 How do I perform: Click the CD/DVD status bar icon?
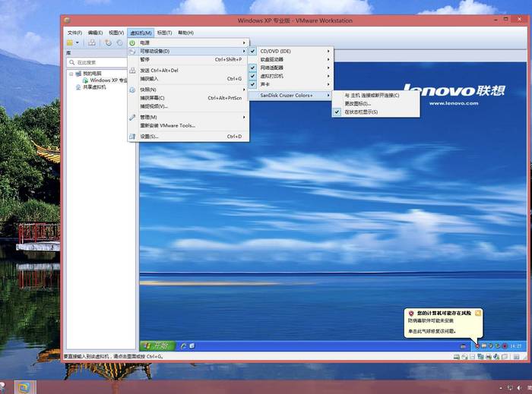[465, 357]
